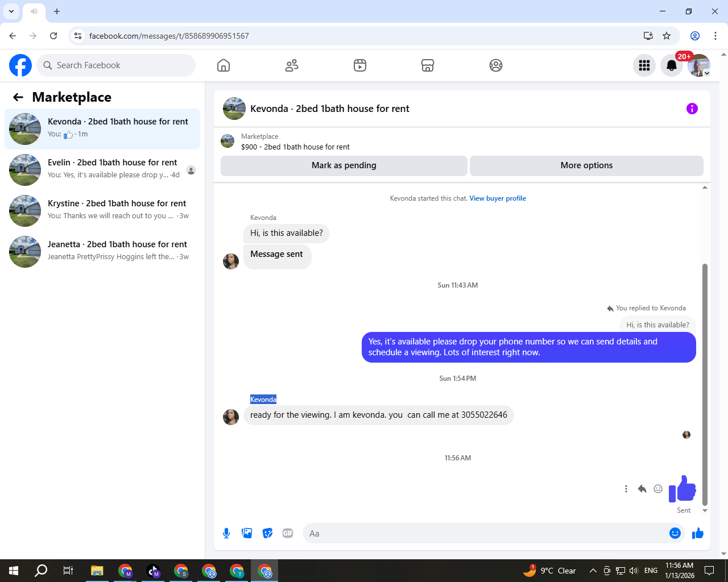The height and width of the screenshot is (582, 728).
Task: Click Mark as pending button
Action: (344, 165)
